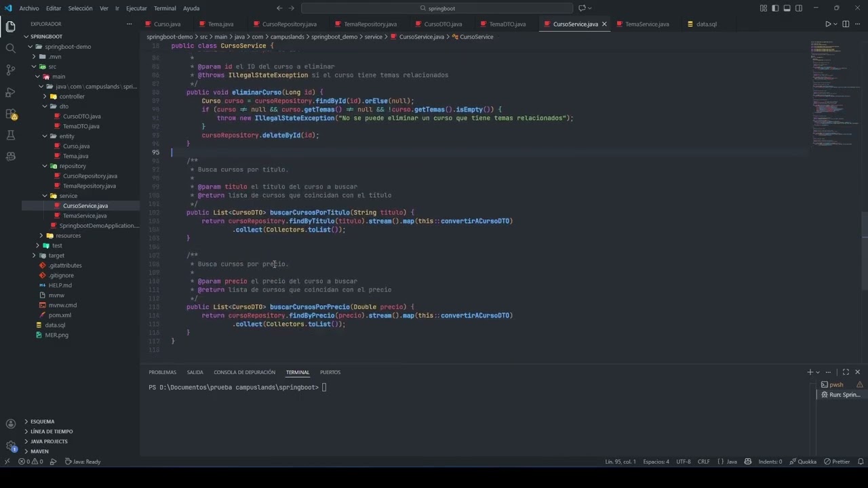Open the Accounts icon in activity bar
The width and height of the screenshot is (868, 488).
pos(10,424)
